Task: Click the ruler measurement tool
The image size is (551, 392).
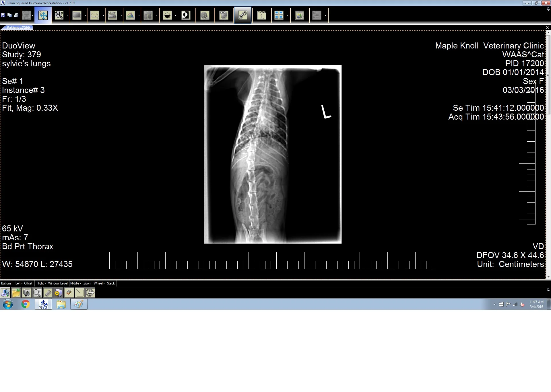Action: point(112,15)
